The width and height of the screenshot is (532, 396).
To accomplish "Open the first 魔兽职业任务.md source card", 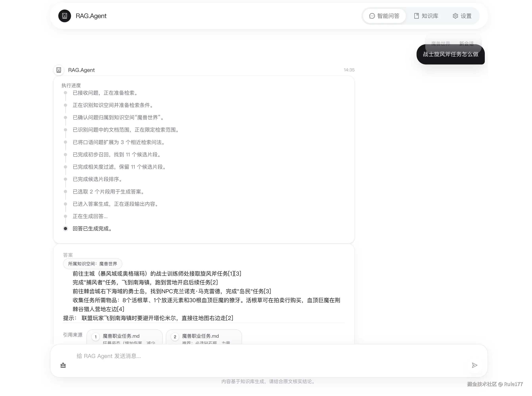I will [x=125, y=337].
